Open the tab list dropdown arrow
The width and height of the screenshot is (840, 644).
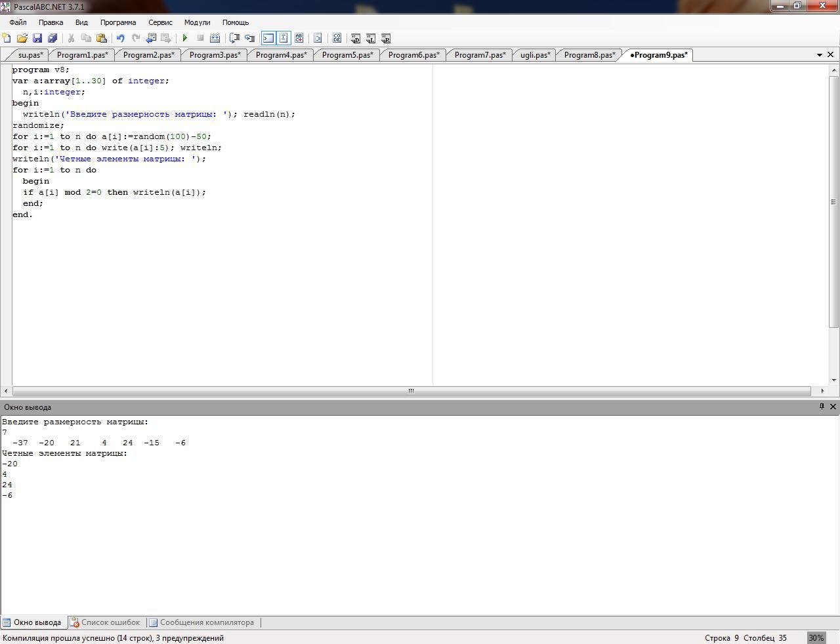[x=819, y=55]
